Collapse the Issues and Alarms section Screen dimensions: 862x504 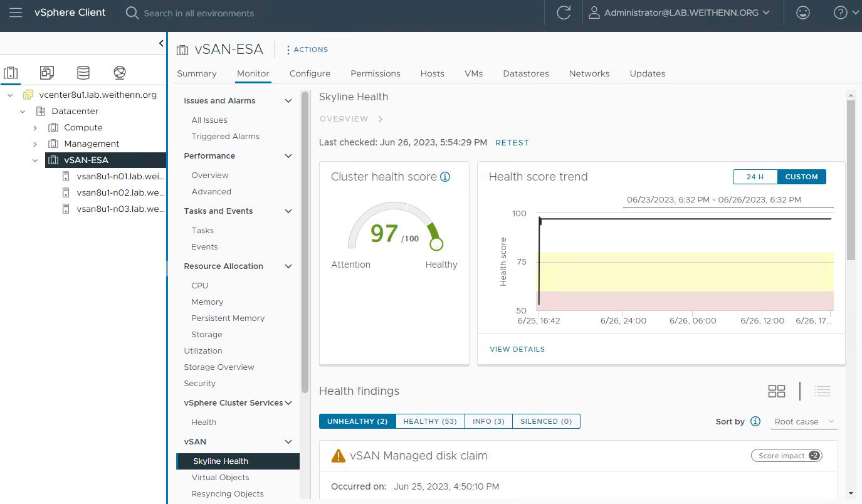(x=288, y=100)
